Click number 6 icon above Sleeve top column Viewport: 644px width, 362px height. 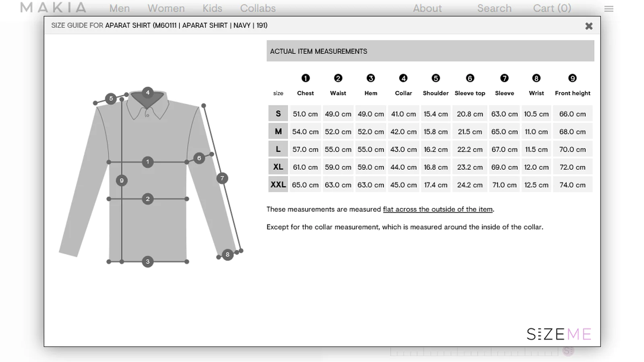click(470, 78)
